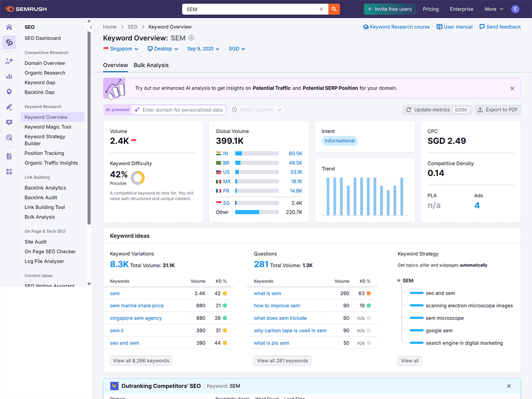Switch to the Bulk Analysis tab
The image size is (532, 399).
tap(152, 65)
